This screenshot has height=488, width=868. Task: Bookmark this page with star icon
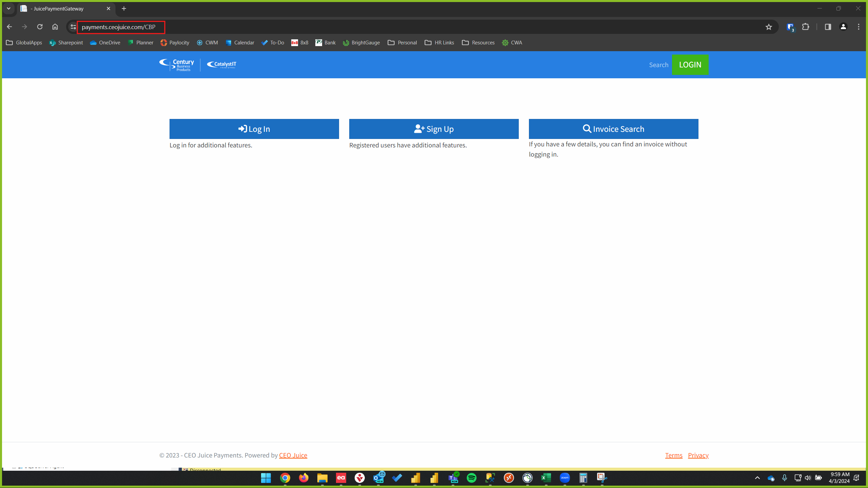[769, 27]
